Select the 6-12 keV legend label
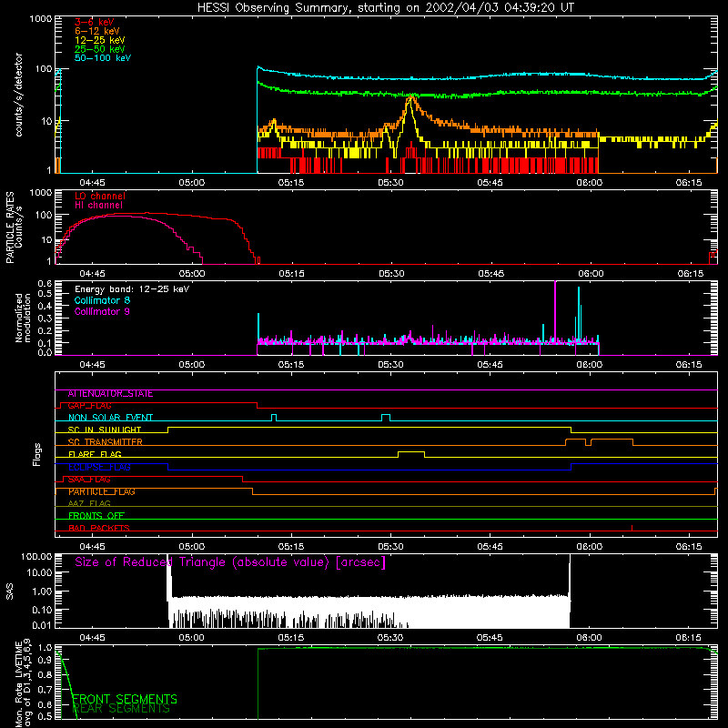The image size is (728, 728). 97,31
